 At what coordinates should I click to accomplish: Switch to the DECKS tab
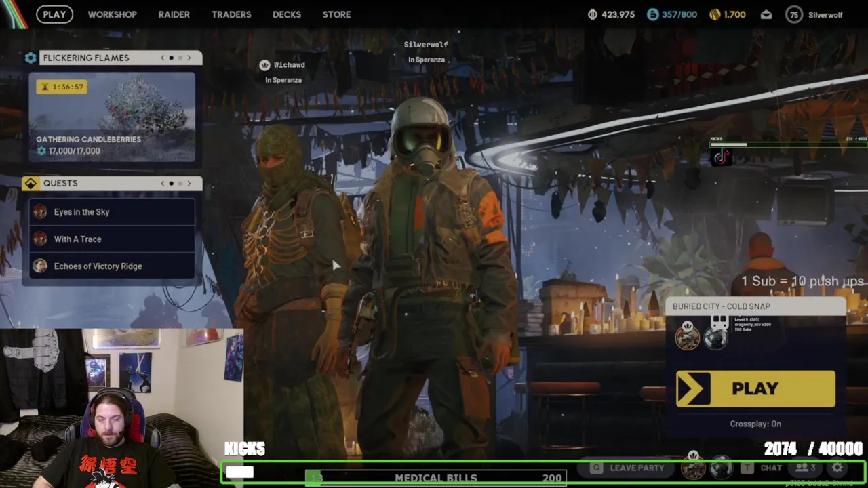pos(287,14)
